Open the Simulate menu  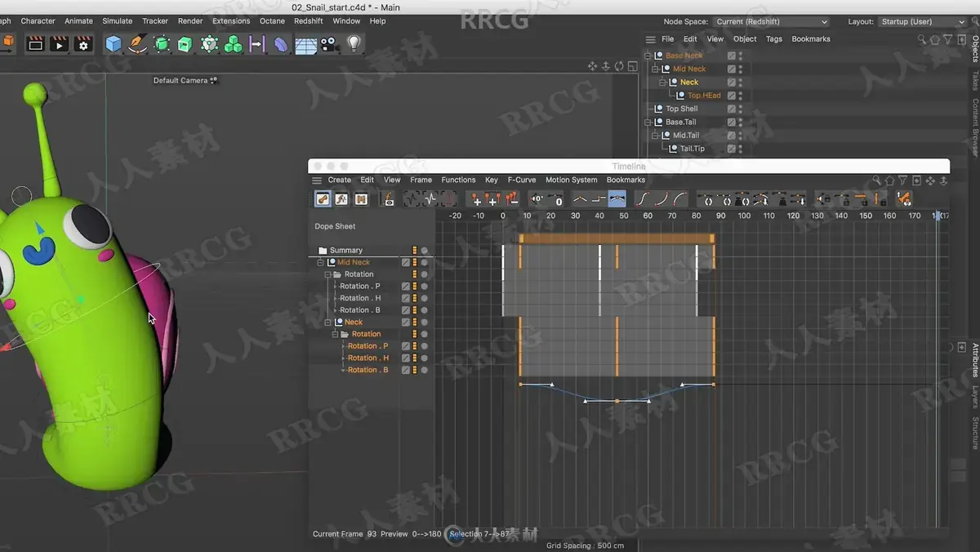[118, 21]
